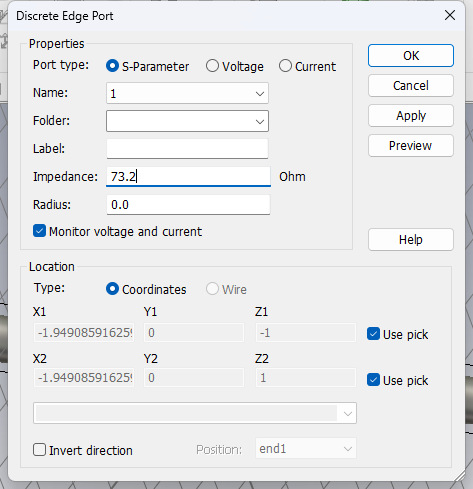
Task: Disable Use pick for the X2 point
Action: click(373, 380)
